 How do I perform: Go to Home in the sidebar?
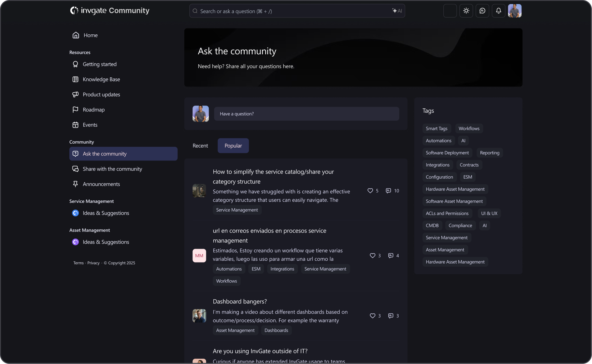[x=90, y=35]
